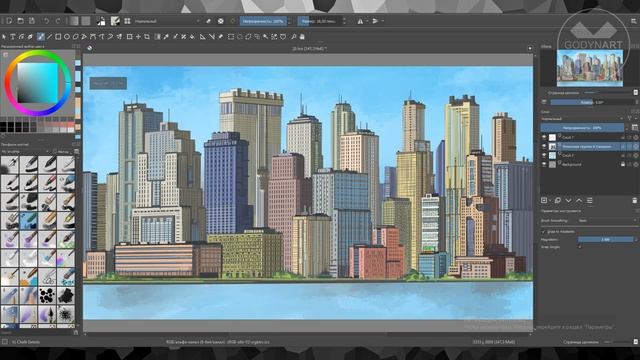Screen dimensions: 640x360
Task: Delete the selected layer with trash icon
Action: click(x=634, y=200)
